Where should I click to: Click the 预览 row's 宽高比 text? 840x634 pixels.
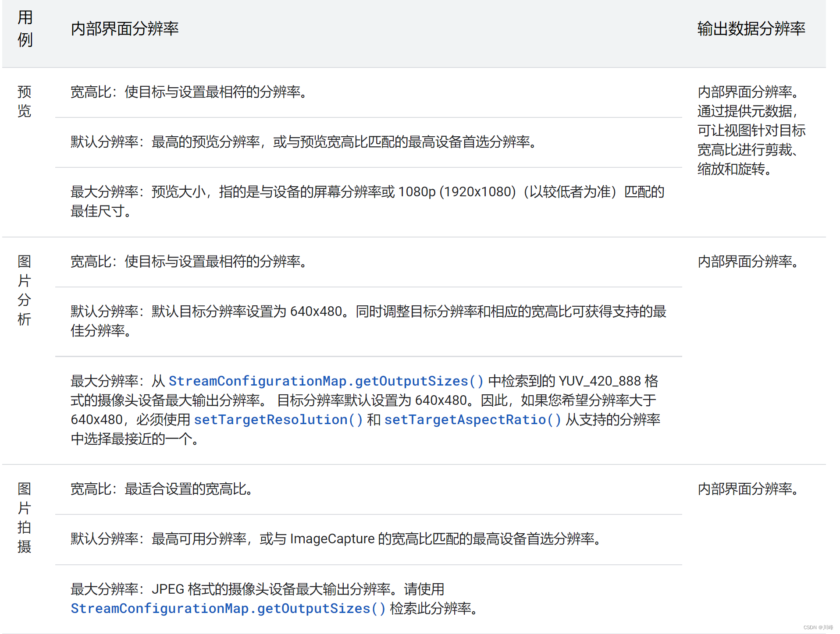click(189, 92)
